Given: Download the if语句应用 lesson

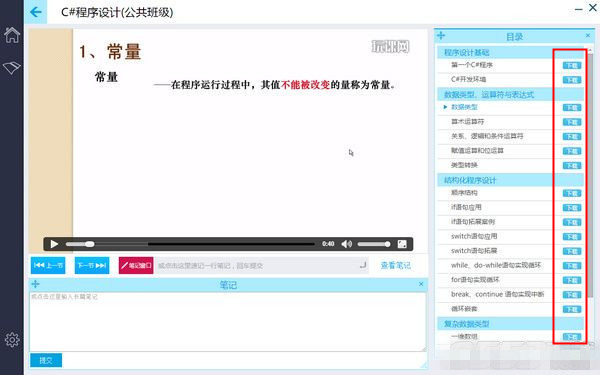Looking at the screenshot, I should pos(572,208).
